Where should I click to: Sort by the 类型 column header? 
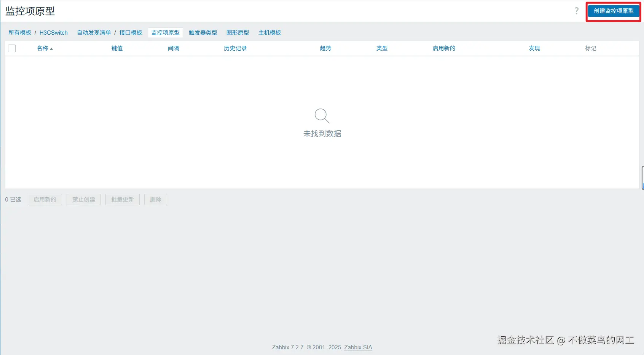[382, 48]
